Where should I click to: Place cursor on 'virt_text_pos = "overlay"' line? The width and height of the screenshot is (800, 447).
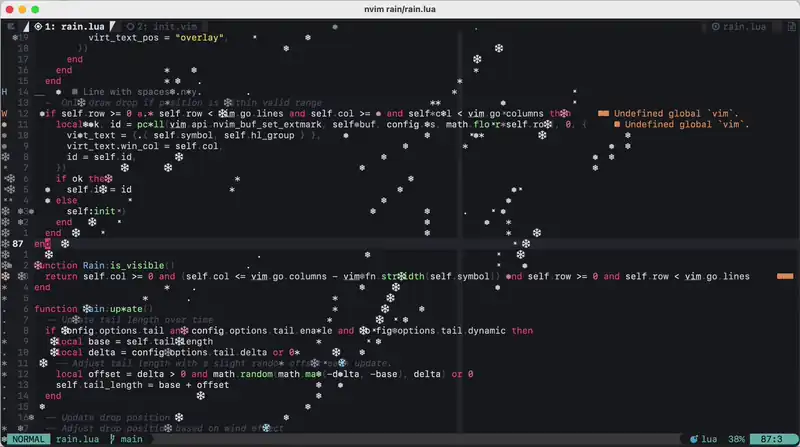(x=156, y=38)
